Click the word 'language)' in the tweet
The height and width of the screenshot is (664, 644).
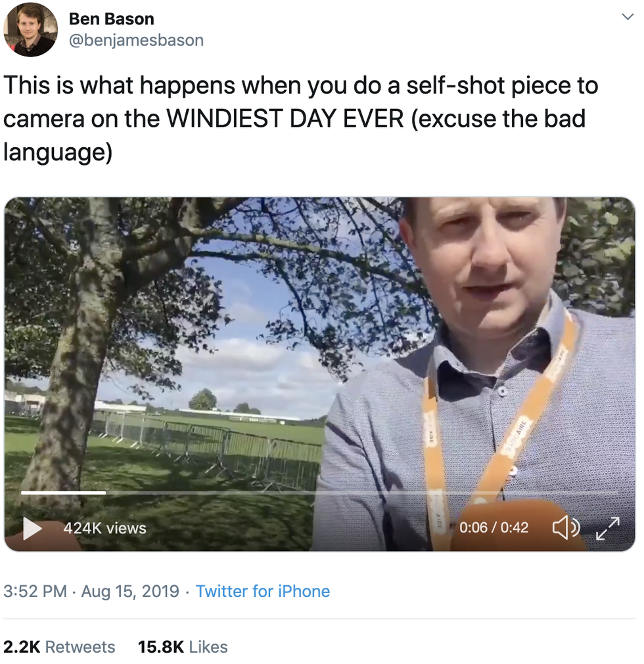tap(58, 152)
